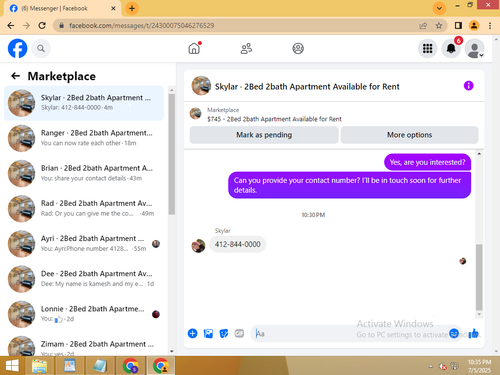The image size is (500, 375).
Task: Open the tab search dropdown
Action: [439, 8]
